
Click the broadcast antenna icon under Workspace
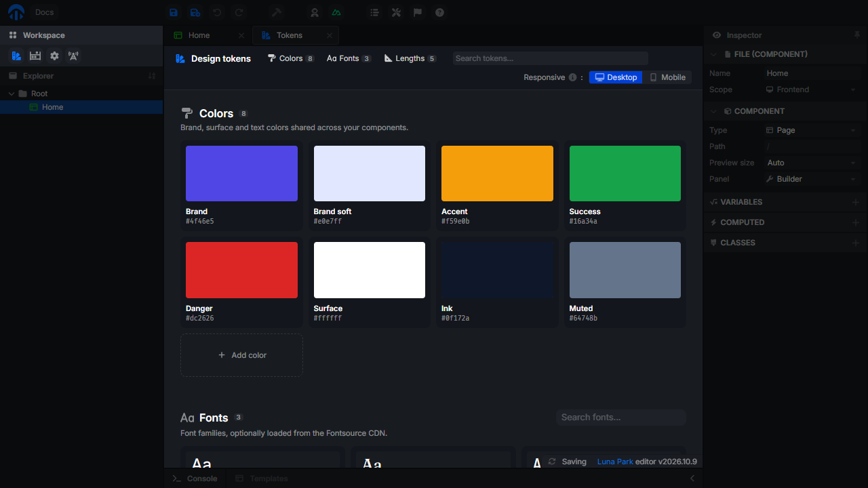pos(73,56)
